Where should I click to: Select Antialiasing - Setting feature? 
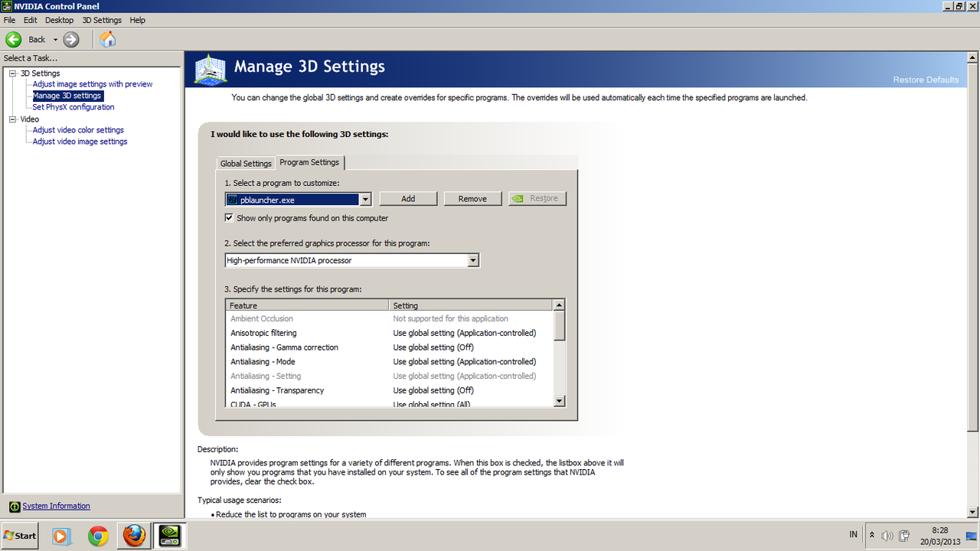266,376
